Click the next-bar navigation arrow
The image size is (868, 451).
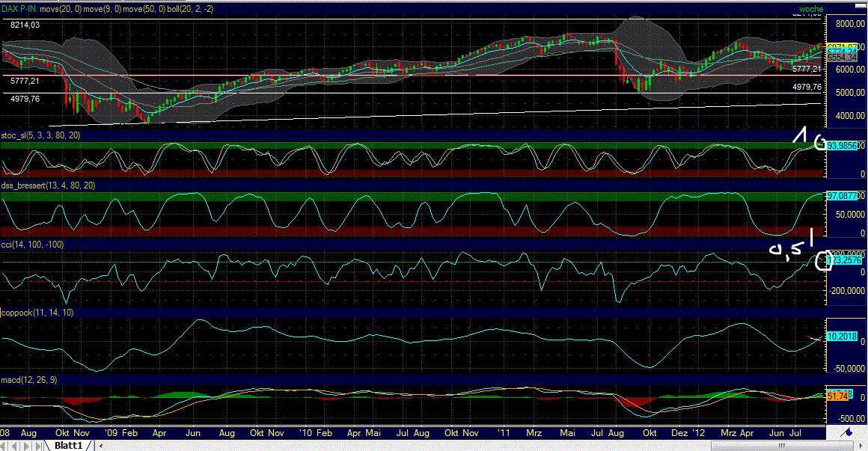pyautogui.click(x=27, y=445)
